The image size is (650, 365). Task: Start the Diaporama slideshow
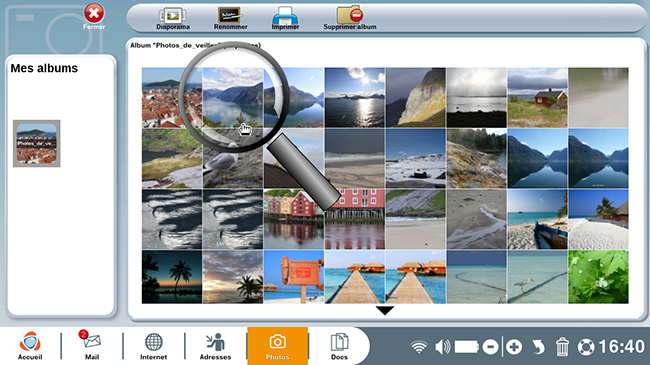click(173, 17)
